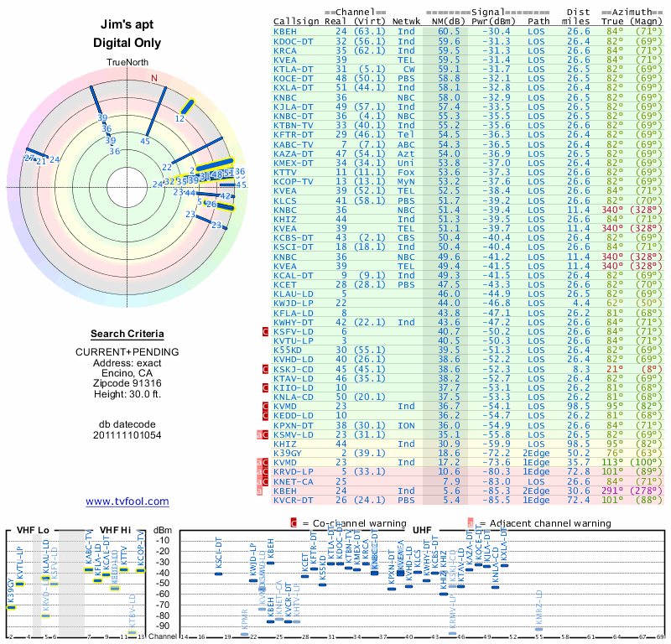Select KCAL-DT in the callsign table
Screen dimensions: 671x644
[x=294, y=276]
